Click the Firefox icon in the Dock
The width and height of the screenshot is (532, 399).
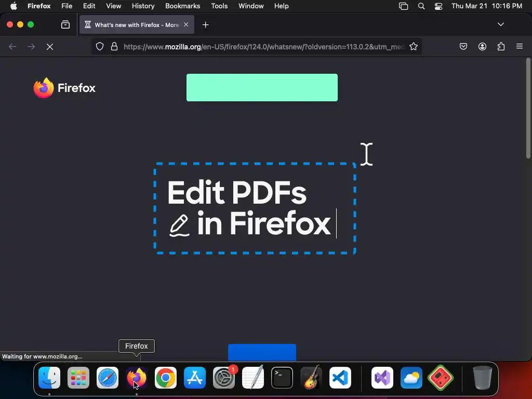137,378
